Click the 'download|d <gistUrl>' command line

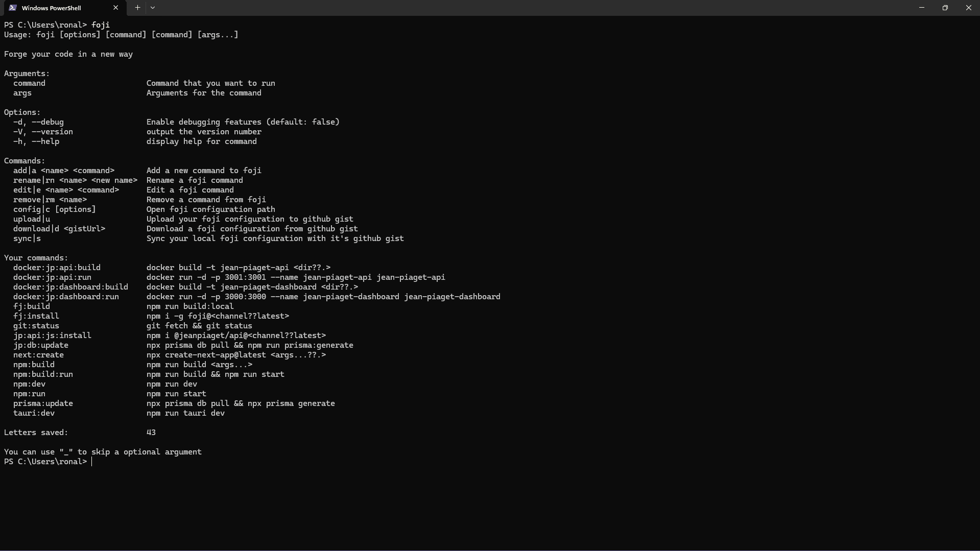pos(59,229)
